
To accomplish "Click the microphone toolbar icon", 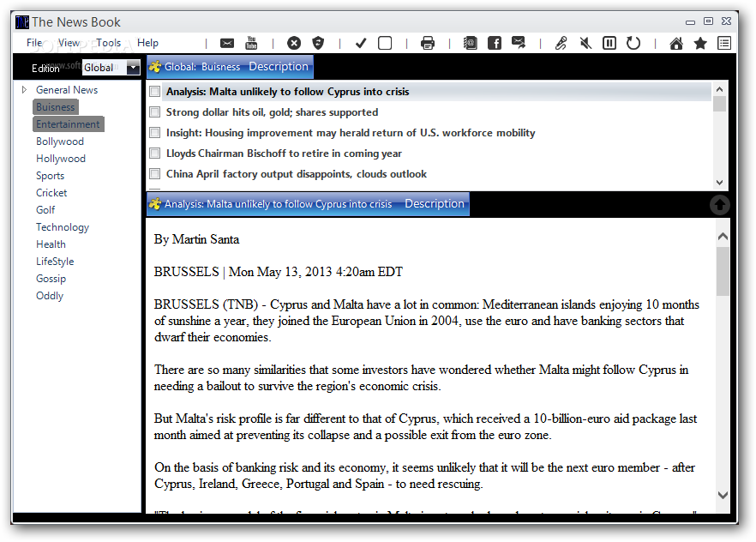I will pos(561,44).
